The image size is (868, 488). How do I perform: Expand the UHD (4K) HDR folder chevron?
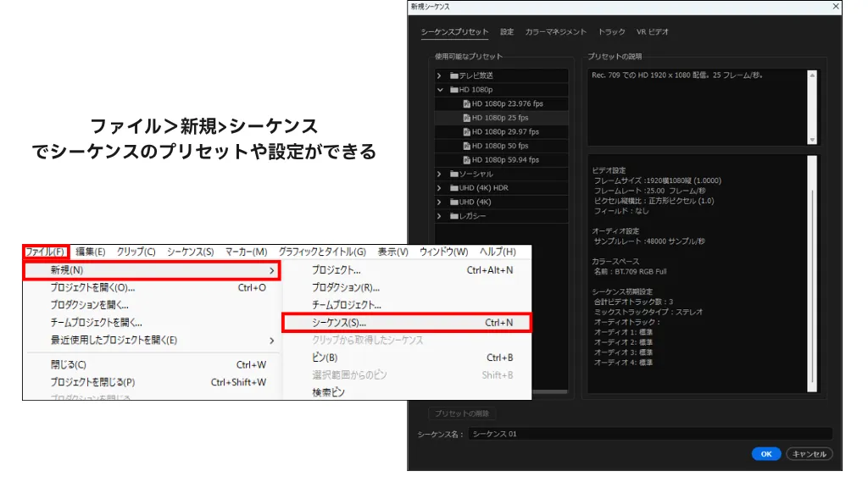tap(440, 188)
